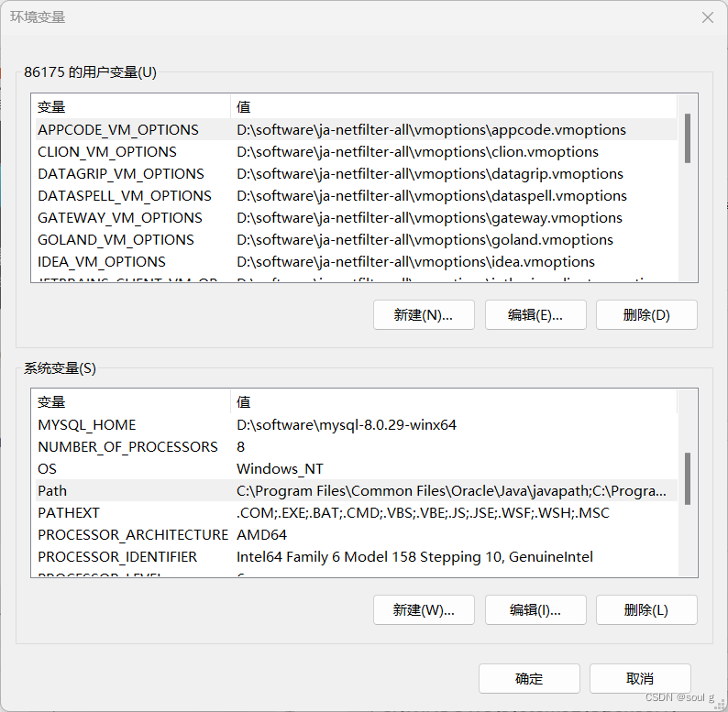Click 编辑(I)... button for system variables

coord(535,610)
